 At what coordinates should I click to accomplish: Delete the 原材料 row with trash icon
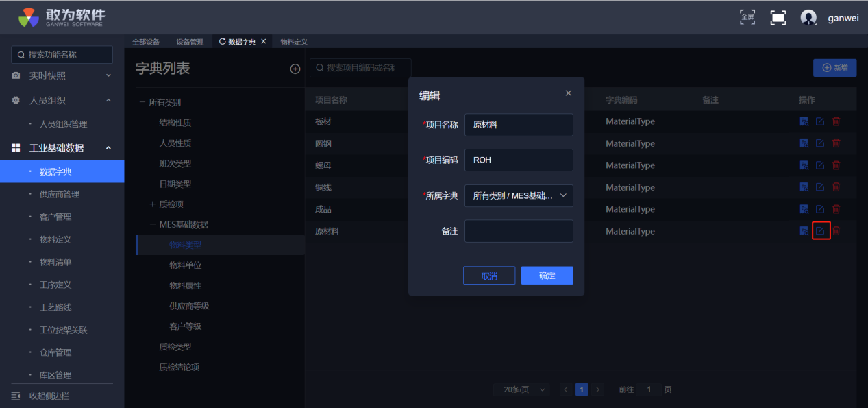tap(836, 231)
